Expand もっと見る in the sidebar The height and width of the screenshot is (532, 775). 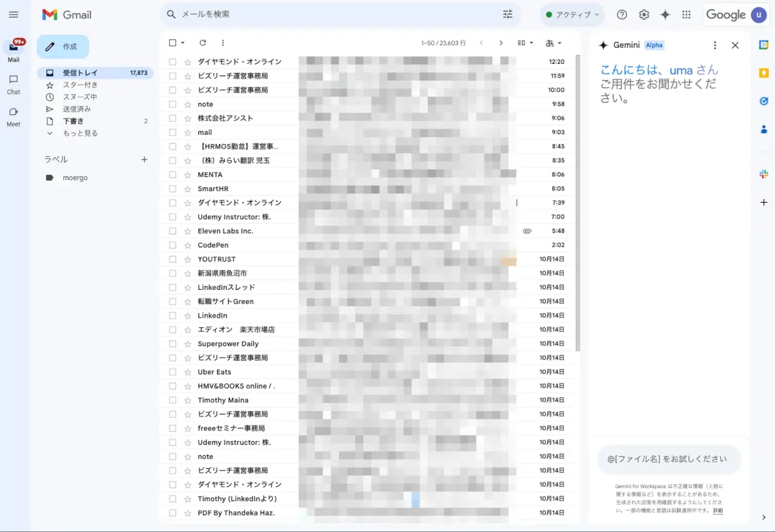point(95,133)
